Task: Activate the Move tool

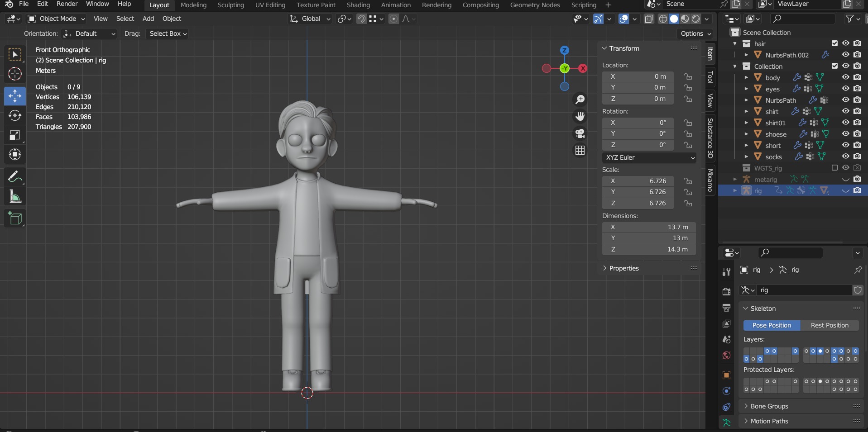Action: pyautogui.click(x=15, y=96)
